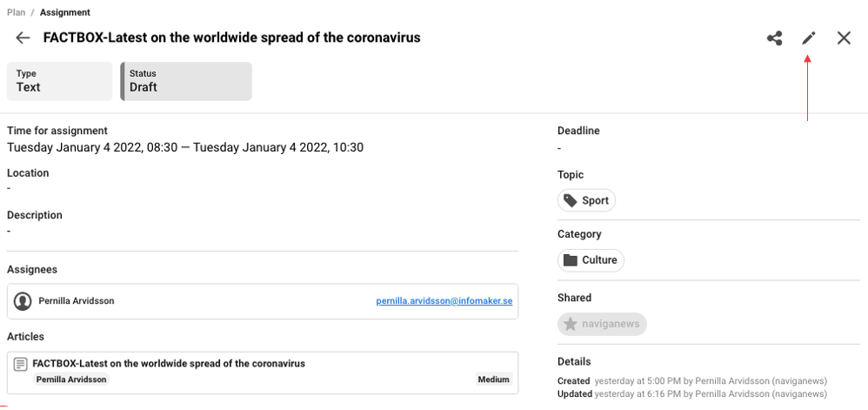The image size is (868, 410).
Task: Click Pernilla Arvidsson's avatar icon
Action: (x=23, y=301)
